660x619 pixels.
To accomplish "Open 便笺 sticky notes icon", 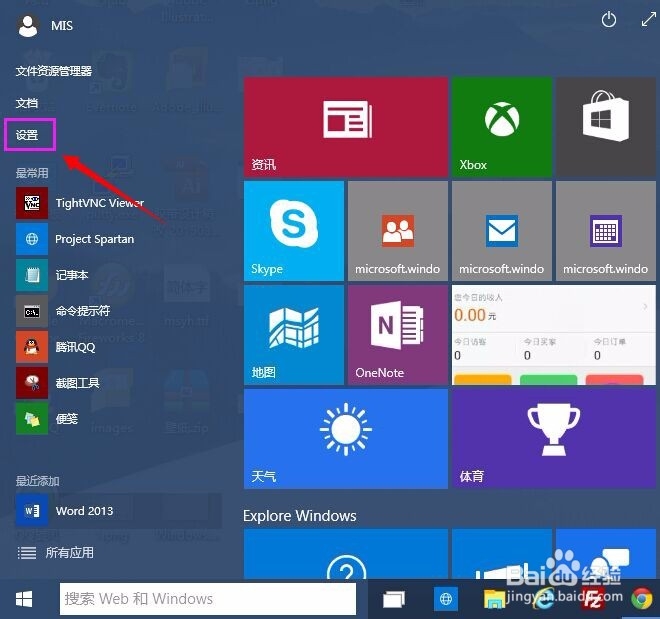I will tap(32, 419).
